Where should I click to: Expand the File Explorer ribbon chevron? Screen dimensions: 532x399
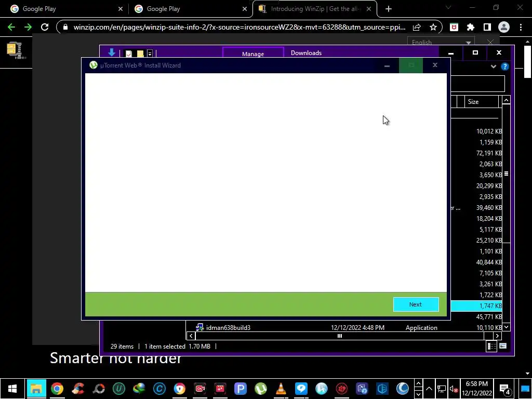pyautogui.click(x=494, y=66)
